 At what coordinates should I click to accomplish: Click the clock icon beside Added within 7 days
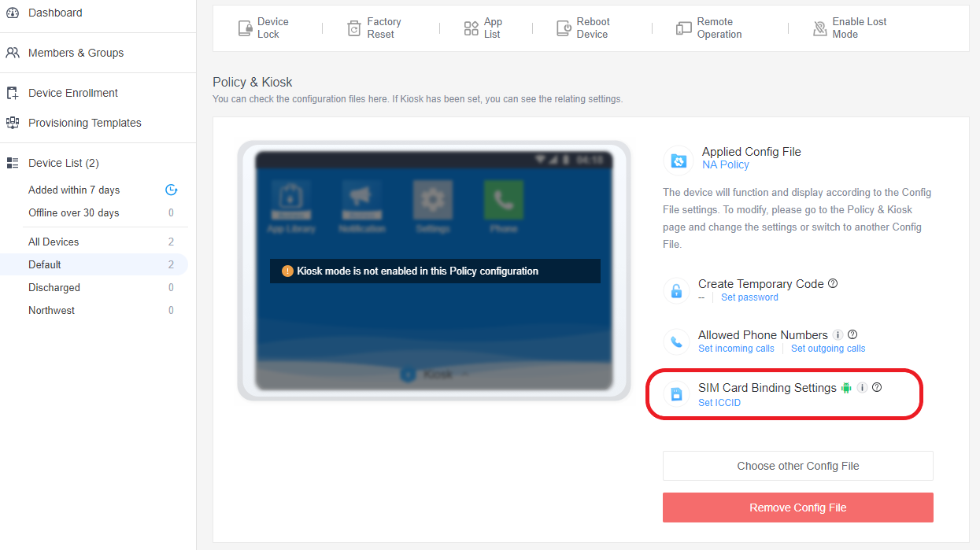point(171,190)
